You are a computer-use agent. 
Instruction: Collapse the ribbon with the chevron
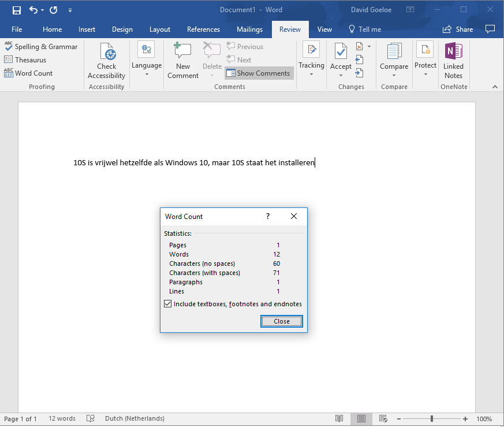(495, 87)
